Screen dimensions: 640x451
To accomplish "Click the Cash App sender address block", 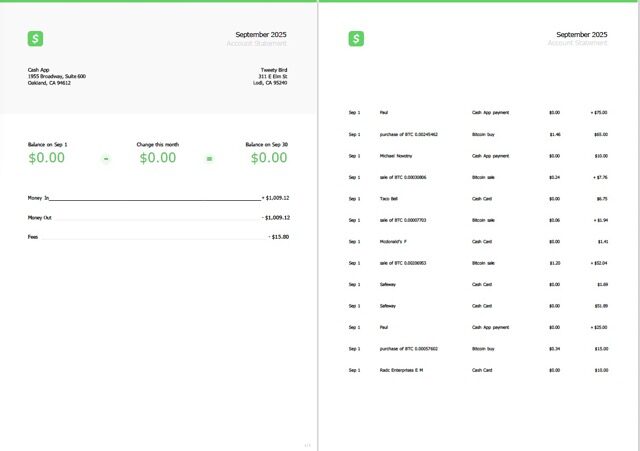I will [x=56, y=76].
